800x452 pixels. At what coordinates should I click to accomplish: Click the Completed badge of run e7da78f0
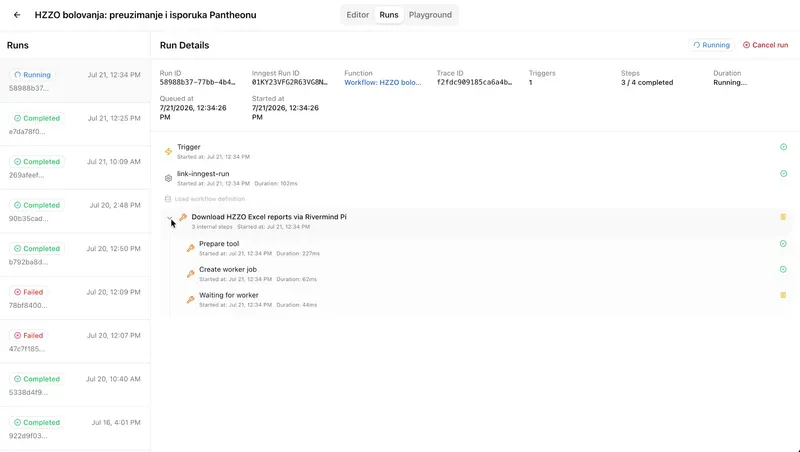point(37,118)
